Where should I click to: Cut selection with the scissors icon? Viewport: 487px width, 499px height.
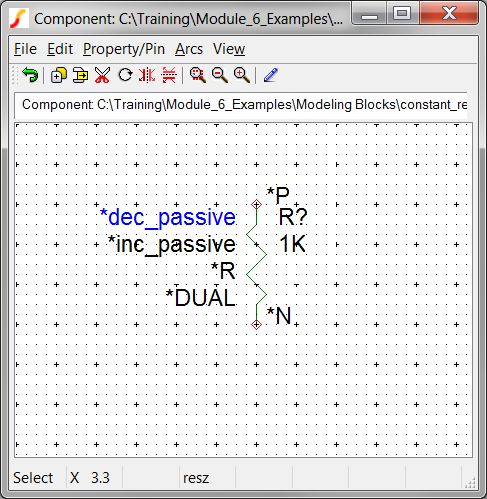point(102,75)
